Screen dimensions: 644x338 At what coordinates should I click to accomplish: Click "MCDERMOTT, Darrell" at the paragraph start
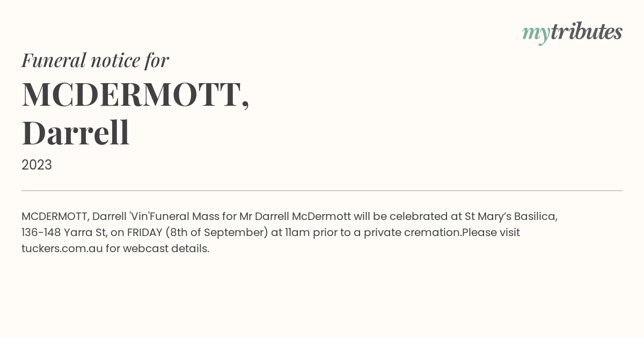tap(74, 217)
